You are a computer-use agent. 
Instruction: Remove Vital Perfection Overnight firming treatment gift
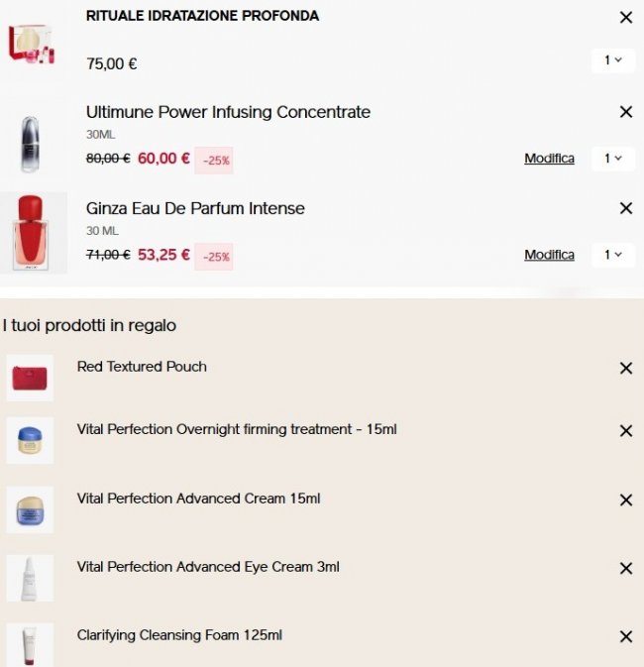625,431
